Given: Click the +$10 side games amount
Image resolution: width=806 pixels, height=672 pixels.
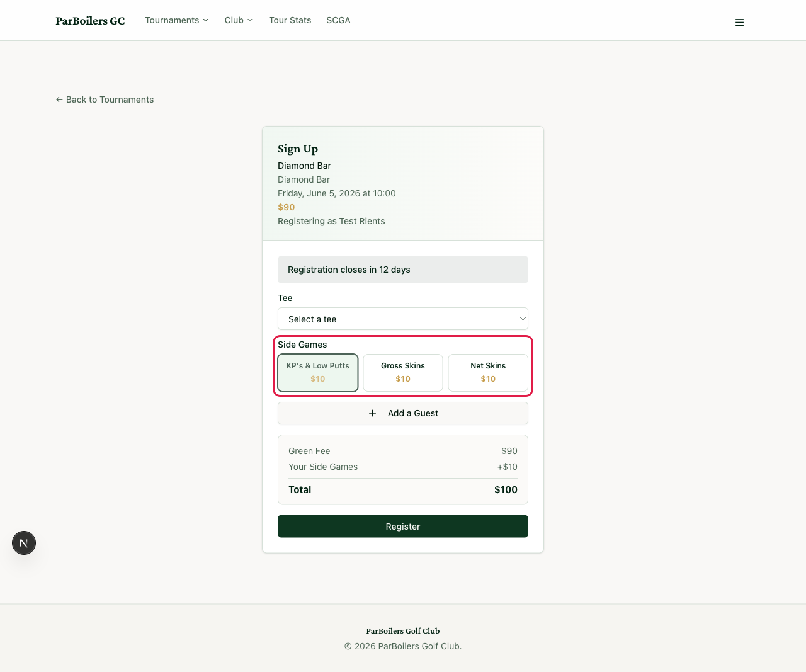Looking at the screenshot, I should 507,467.
